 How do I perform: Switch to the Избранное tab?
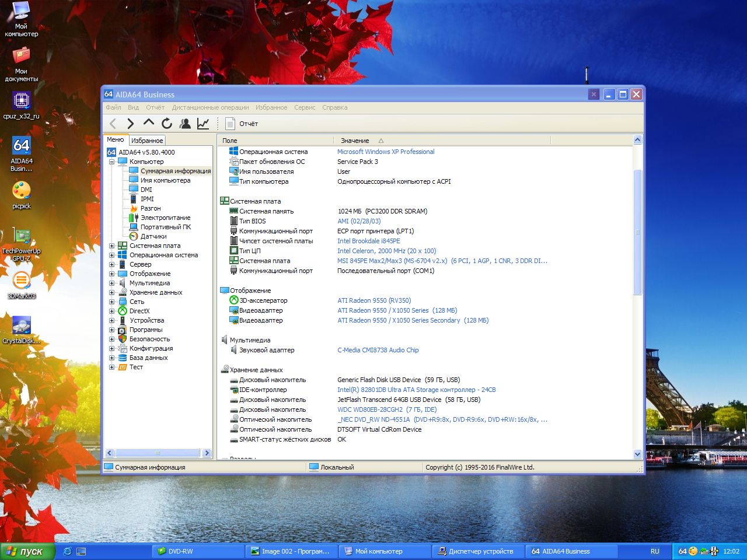tap(147, 141)
